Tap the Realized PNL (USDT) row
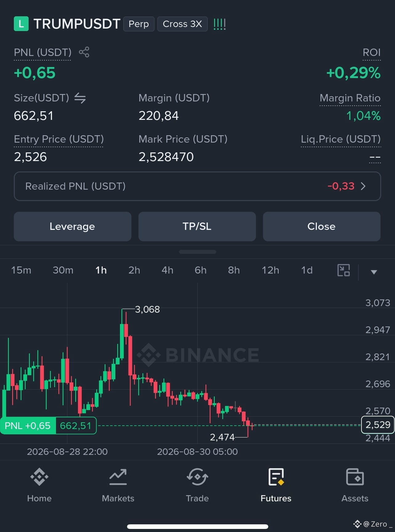 click(x=197, y=186)
